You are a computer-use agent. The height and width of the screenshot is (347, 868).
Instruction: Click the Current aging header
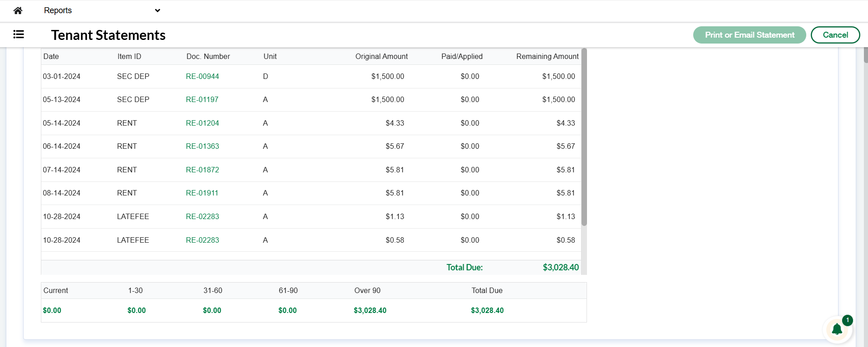(x=56, y=290)
